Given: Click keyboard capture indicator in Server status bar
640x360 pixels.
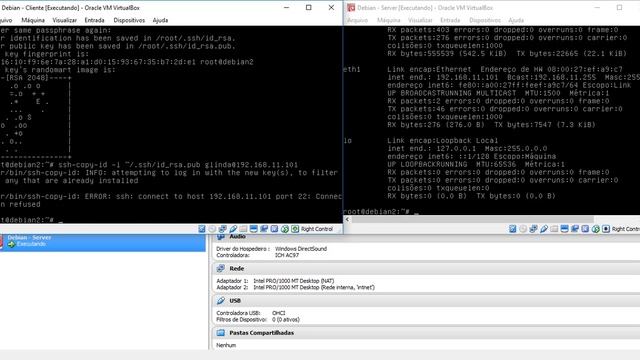Looking at the screenshot, I should click(x=606, y=229).
